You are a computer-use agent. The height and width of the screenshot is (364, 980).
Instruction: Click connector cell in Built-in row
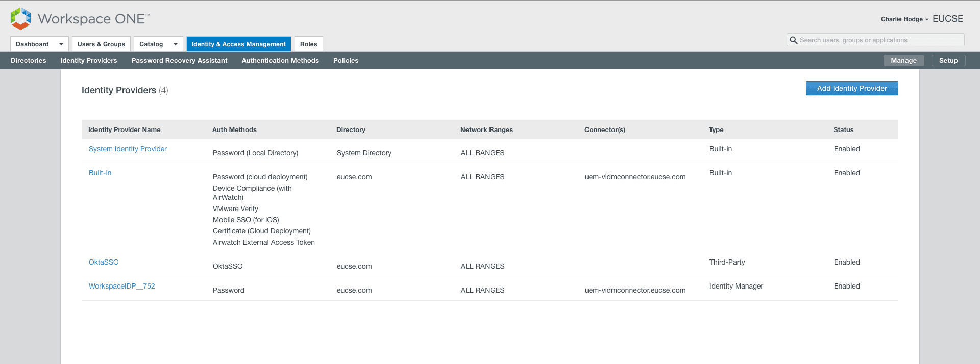coord(635,177)
